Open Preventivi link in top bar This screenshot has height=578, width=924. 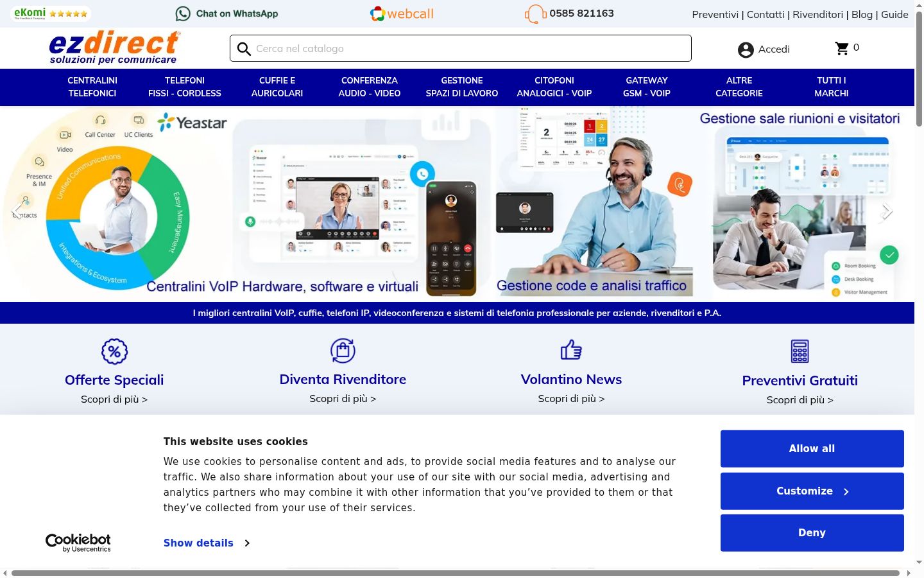(715, 15)
